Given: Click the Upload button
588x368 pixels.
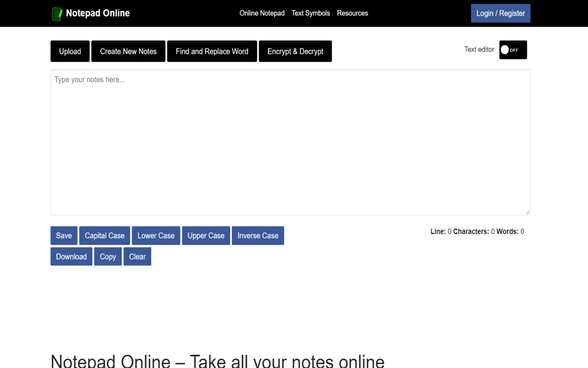Looking at the screenshot, I should [x=70, y=51].
